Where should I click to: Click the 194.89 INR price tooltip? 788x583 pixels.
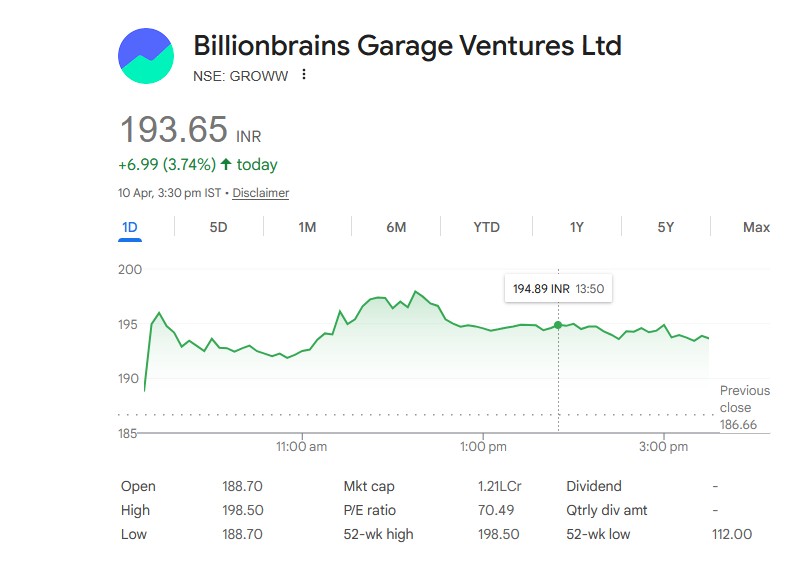click(557, 289)
